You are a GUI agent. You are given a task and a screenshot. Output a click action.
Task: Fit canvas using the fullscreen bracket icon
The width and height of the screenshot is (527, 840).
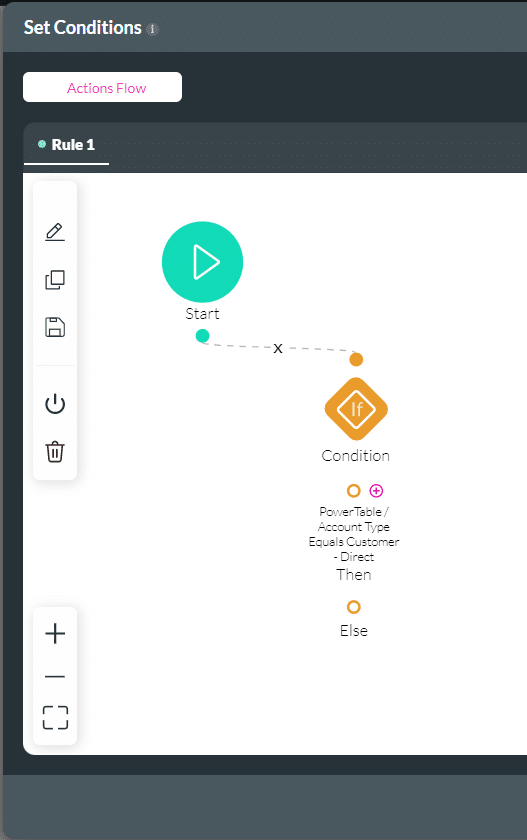(x=55, y=717)
